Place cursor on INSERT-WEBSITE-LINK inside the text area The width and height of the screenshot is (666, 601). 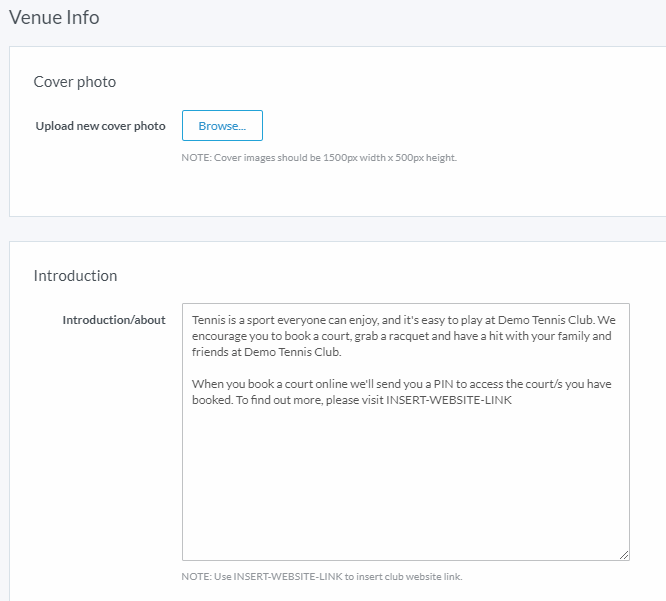click(449, 400)
